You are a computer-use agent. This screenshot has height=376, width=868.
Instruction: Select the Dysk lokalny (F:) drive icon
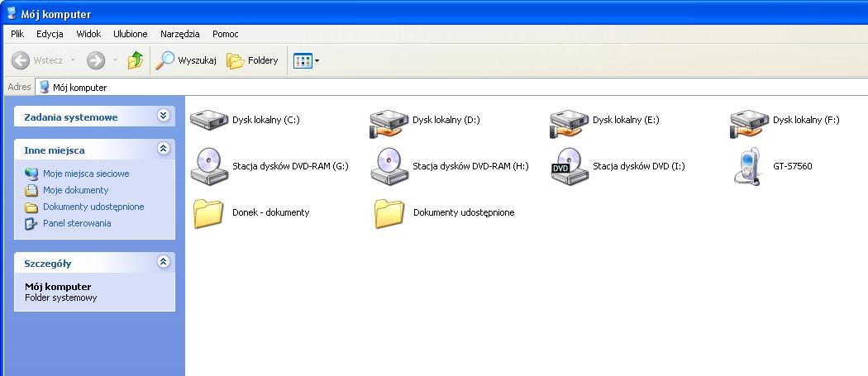750,122
